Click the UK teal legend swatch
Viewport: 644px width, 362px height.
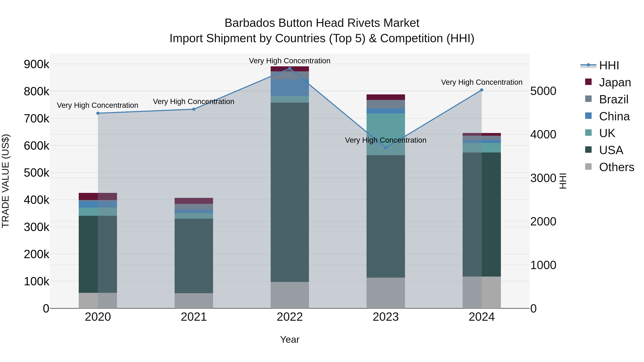(x=589, y=132)
